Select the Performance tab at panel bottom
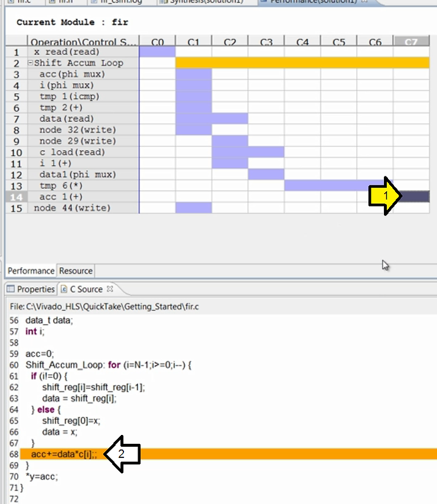 [x=31, y=271]
